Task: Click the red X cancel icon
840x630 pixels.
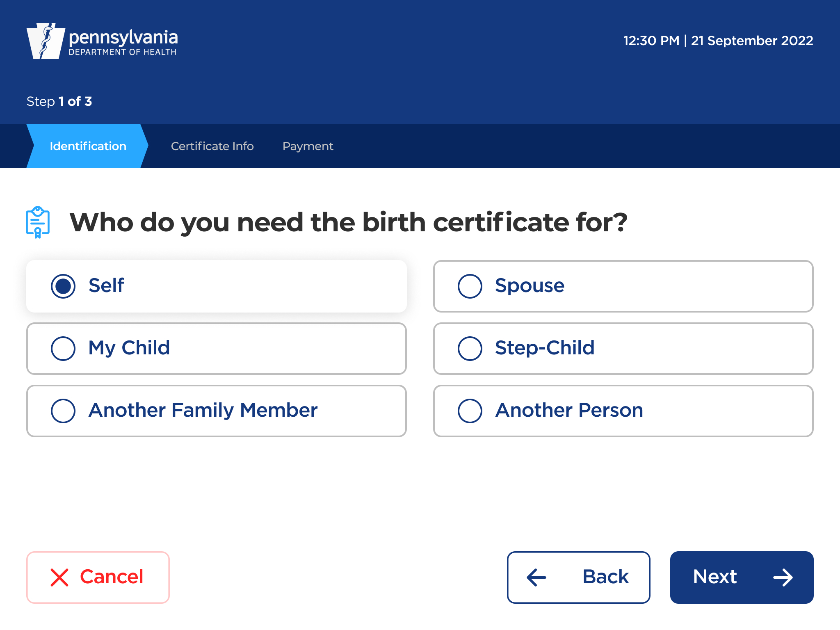Action: (x=59, y=577)
